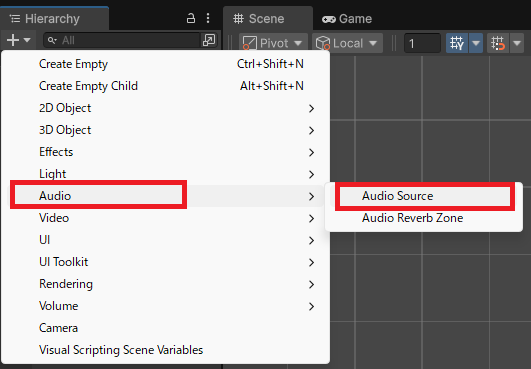
Task: Click the snap value field showing 1
Action: click(x=422, y=43)
